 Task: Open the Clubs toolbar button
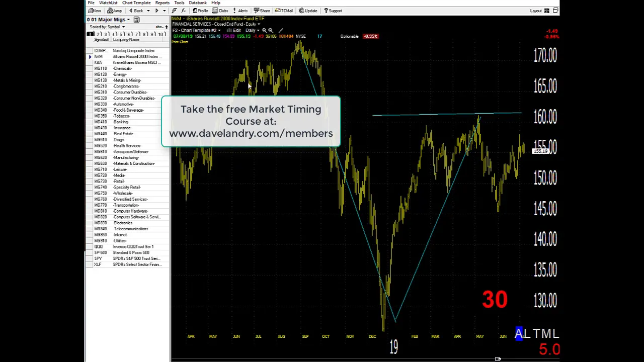pos(220,11)
